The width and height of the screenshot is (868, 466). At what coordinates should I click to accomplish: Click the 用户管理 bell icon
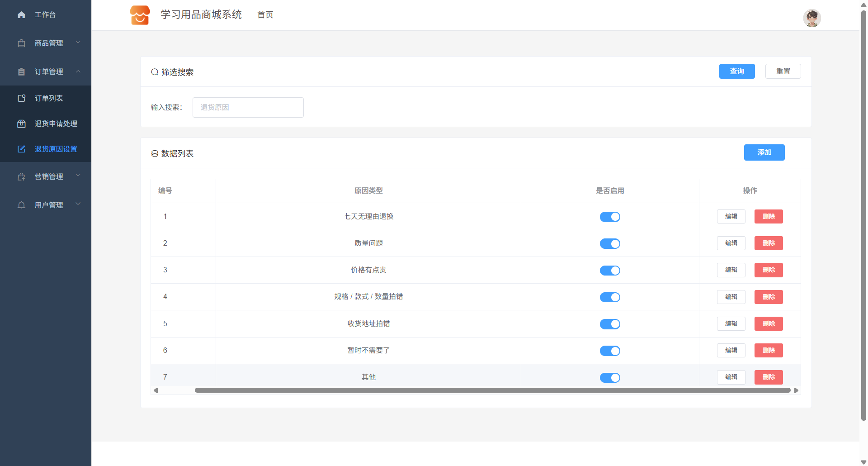pos(21,205)
